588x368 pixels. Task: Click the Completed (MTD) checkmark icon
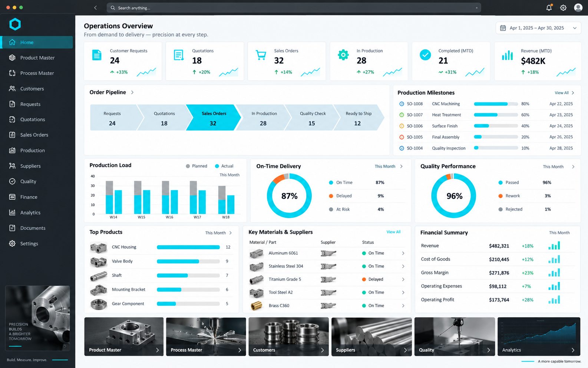(425, 55)
